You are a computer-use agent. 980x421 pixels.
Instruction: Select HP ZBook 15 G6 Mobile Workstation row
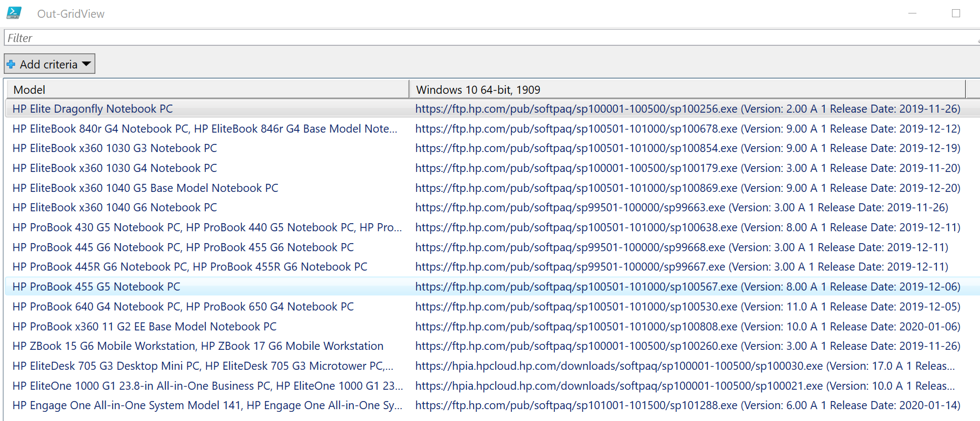click(198, 346)
